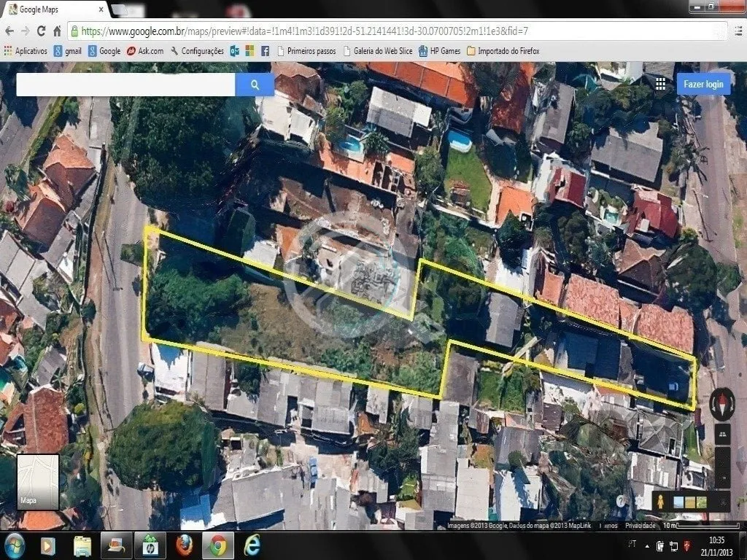This screenshot has height=560, width=747.
Task: Open the Ask.com bookmark
Action: point(145,51)
